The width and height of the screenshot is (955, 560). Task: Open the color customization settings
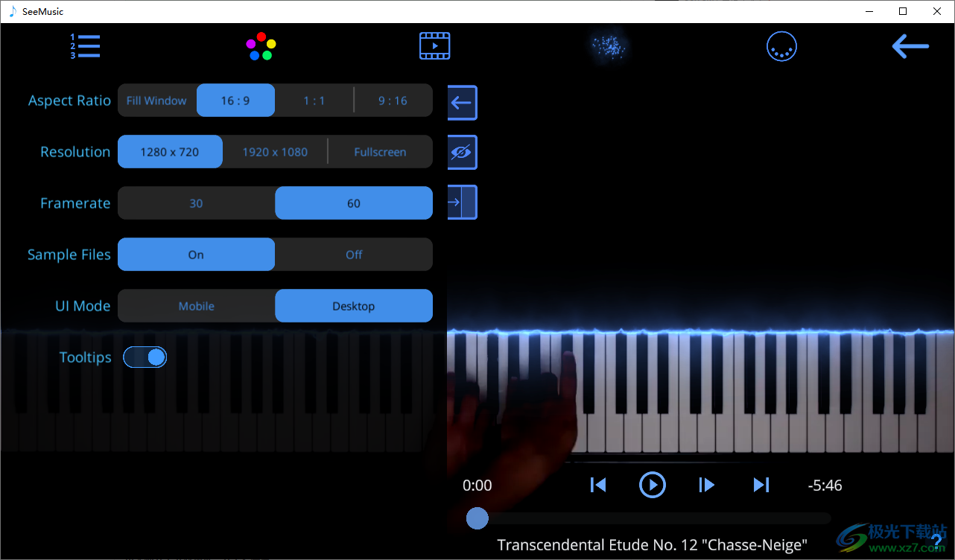click(x=260, y=45)
